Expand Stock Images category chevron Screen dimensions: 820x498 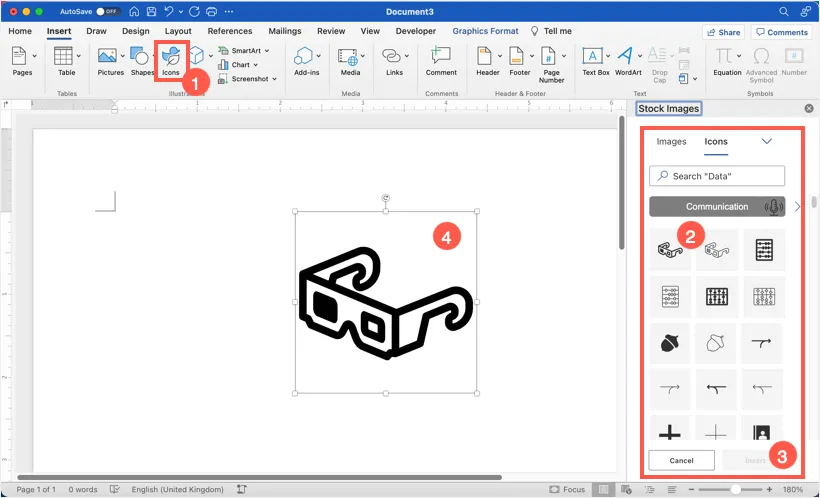pyautogui.click(x=767, y=141)
